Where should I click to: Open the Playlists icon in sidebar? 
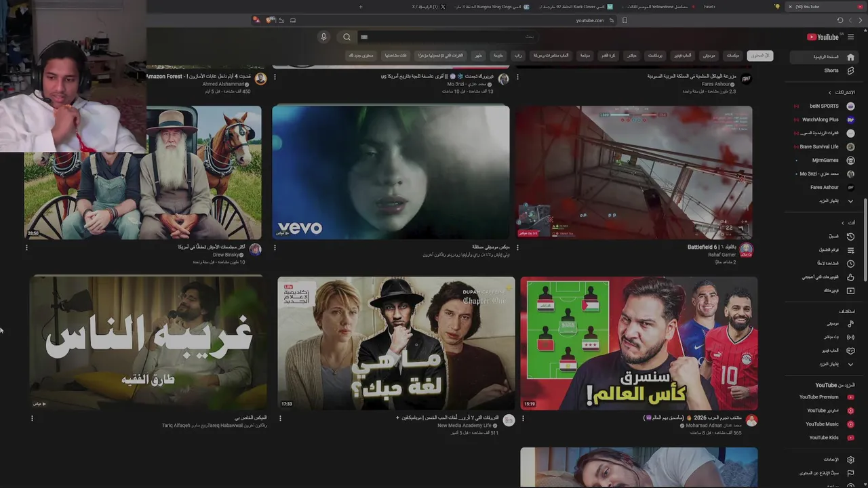point(850,249)
